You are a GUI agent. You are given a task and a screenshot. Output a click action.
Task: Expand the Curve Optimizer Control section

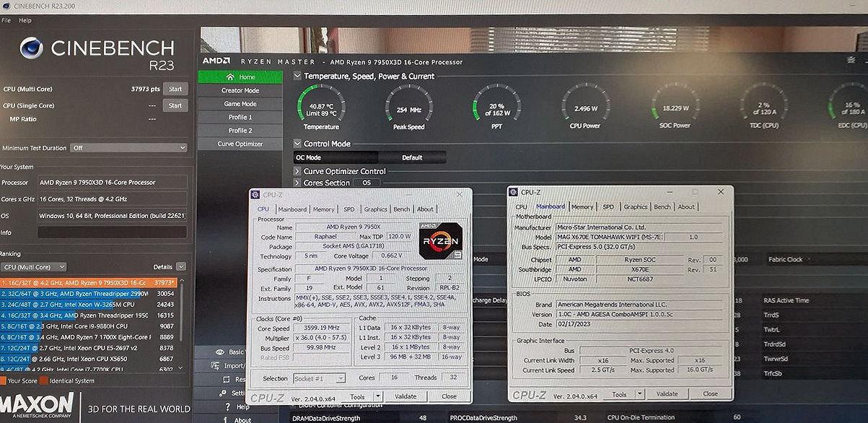coord(297,171)
